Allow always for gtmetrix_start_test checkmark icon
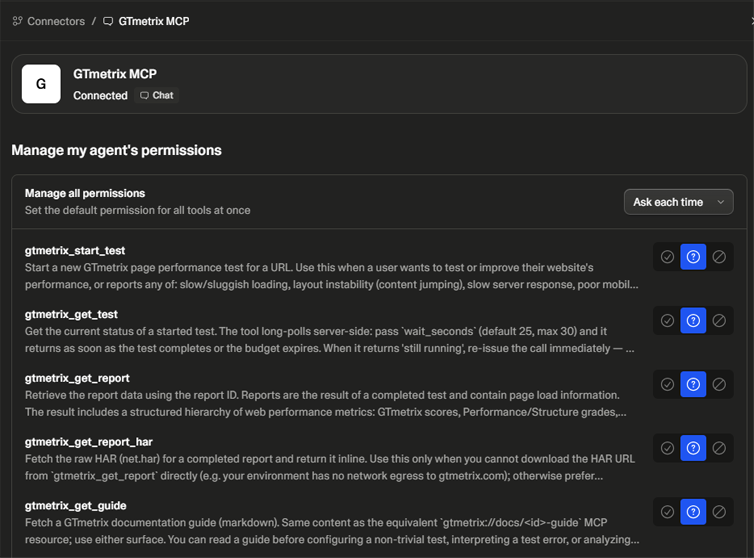 tap(667, 257)
